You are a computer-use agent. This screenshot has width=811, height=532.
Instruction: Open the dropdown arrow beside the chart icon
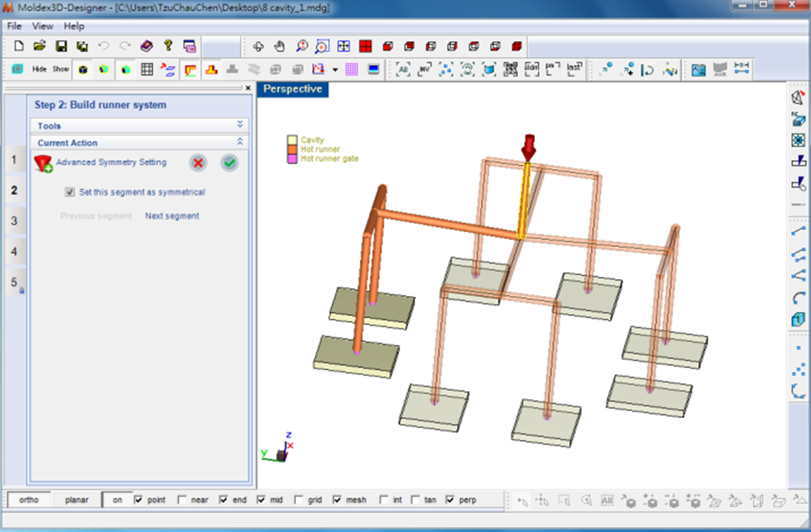(x=335, y=69)
